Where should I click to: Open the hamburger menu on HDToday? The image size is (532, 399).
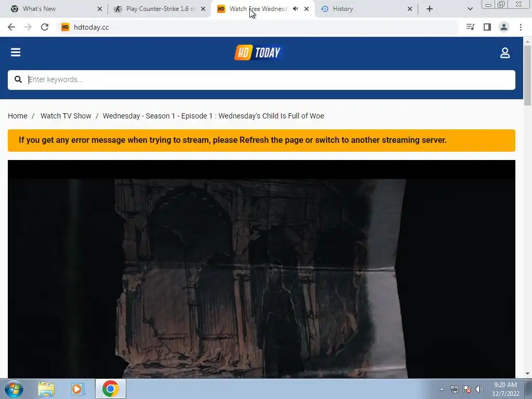[x=16, y=52]
